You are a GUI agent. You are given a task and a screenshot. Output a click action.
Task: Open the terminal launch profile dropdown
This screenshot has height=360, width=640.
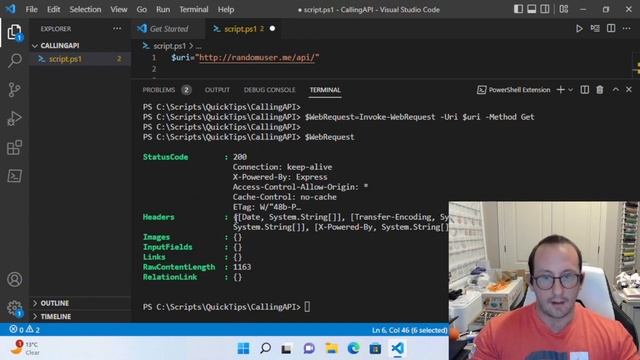coord(571,90)
